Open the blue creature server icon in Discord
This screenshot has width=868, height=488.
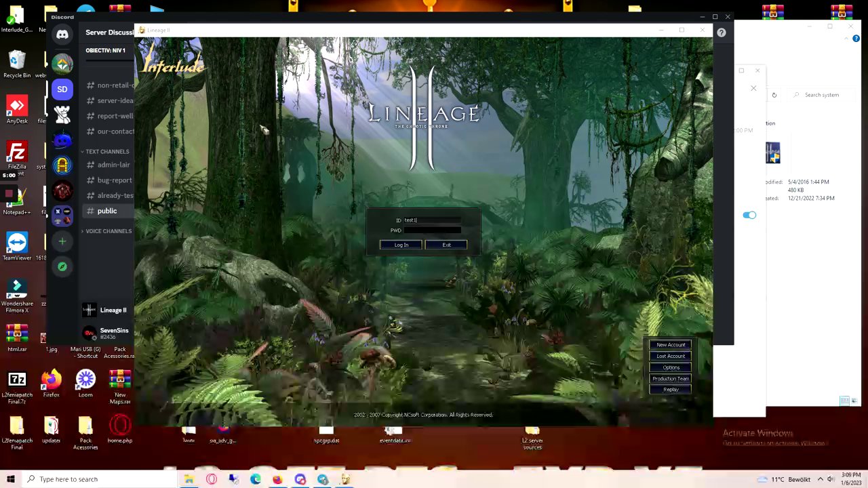(62, 140)
